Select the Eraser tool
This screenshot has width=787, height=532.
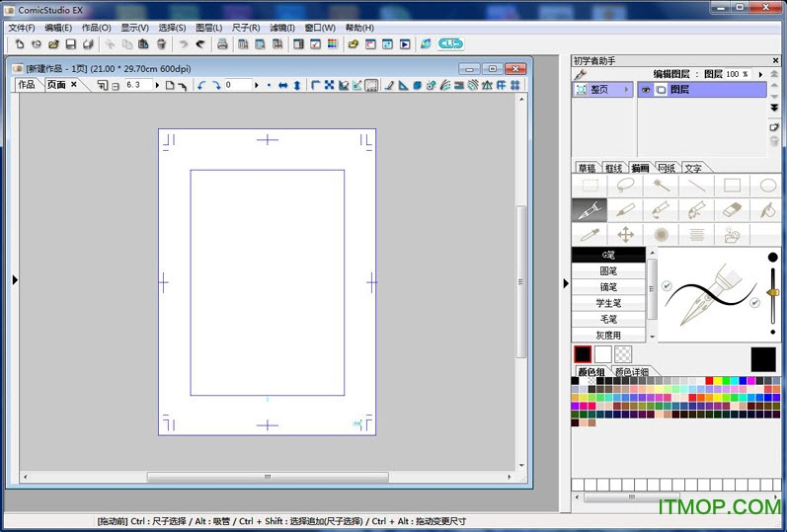point(733,210)
